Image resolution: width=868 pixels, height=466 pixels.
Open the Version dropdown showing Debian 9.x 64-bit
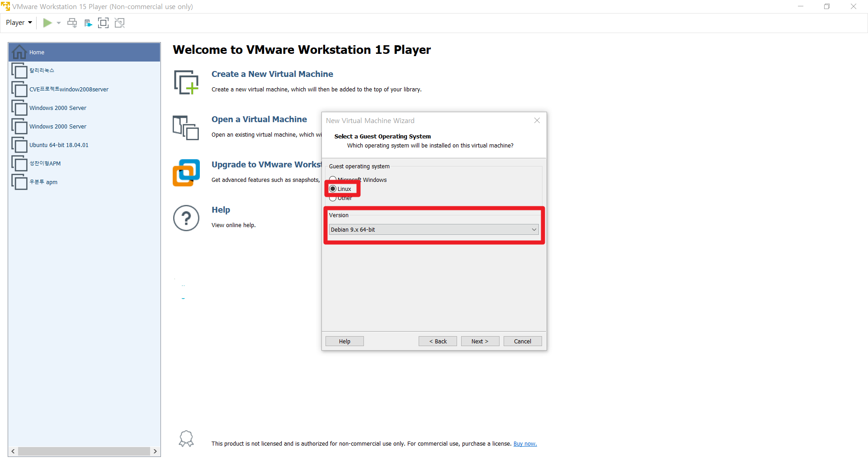point(434,229)
